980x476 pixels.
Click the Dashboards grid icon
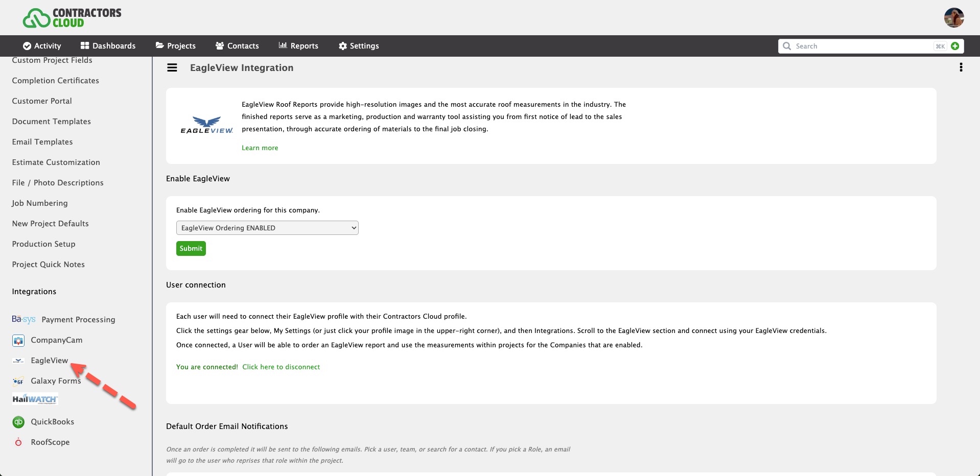(x=85, y=45)
